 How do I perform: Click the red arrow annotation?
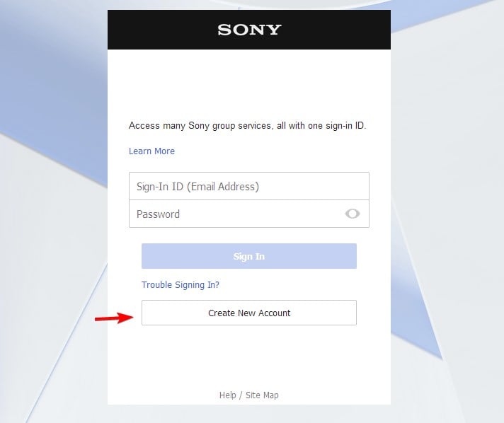point(114,318)
